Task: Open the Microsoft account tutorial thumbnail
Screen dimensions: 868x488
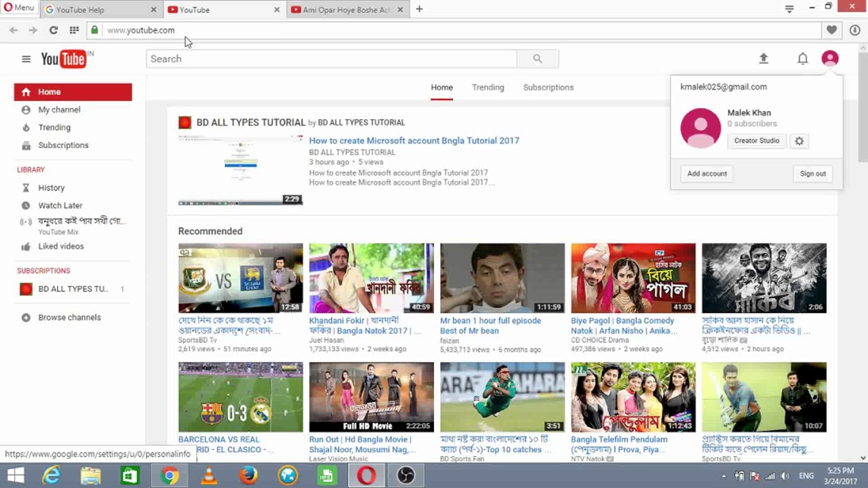Action: pyautogui.click(x=241, y=170)
